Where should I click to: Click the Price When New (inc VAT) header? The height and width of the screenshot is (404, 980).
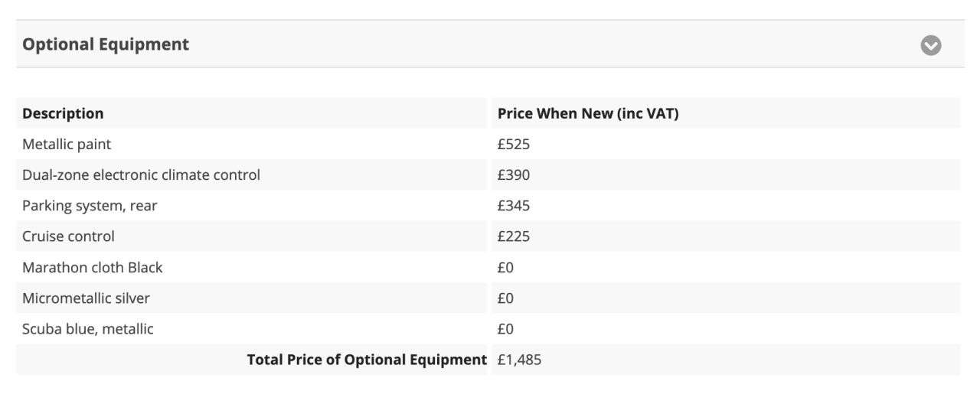pos(588,113)
